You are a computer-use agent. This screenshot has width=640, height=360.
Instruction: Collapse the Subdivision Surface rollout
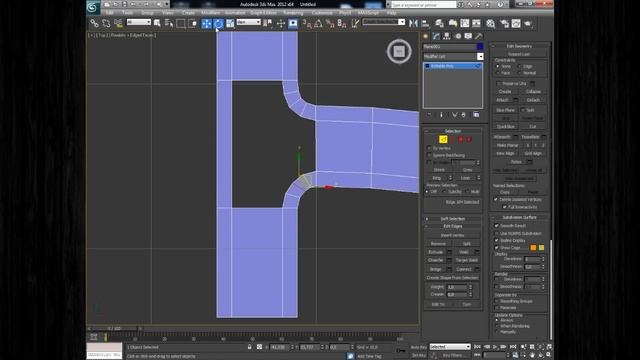point(519,218)
